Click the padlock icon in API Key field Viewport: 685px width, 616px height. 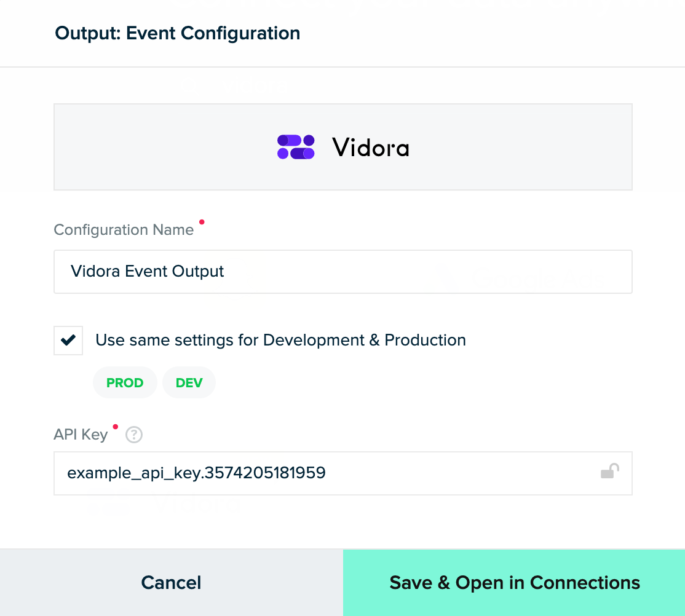(x=609, y=472)
